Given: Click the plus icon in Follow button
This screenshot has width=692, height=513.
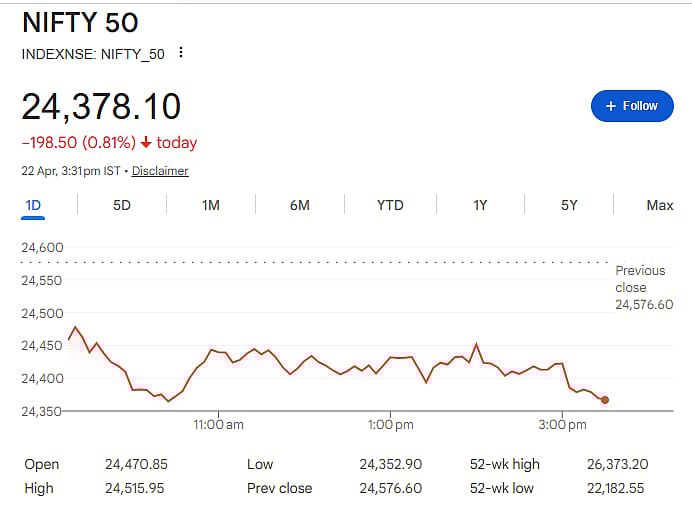Looking at the screenshot, I should (610, 106).
